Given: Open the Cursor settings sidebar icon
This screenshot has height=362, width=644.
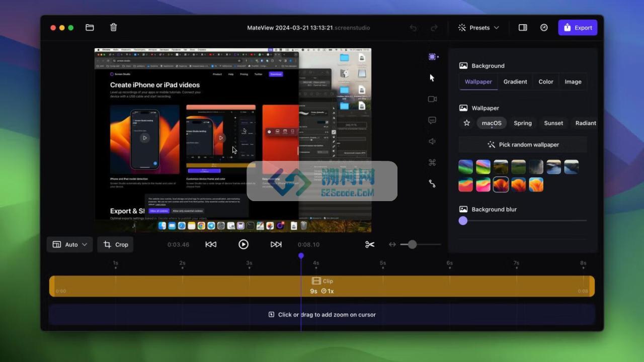Looking at the screenshot, I should (x=432, y=78).
